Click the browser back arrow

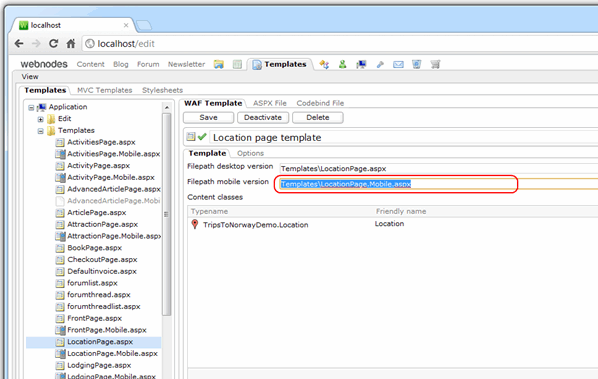(x=19, y=44)
